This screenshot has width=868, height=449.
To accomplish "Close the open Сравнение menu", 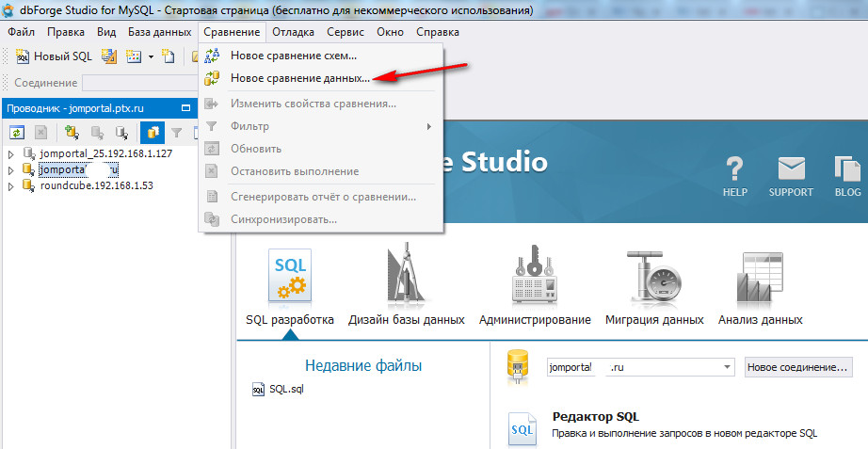I will pyautogui.click(x=232, y=32).
